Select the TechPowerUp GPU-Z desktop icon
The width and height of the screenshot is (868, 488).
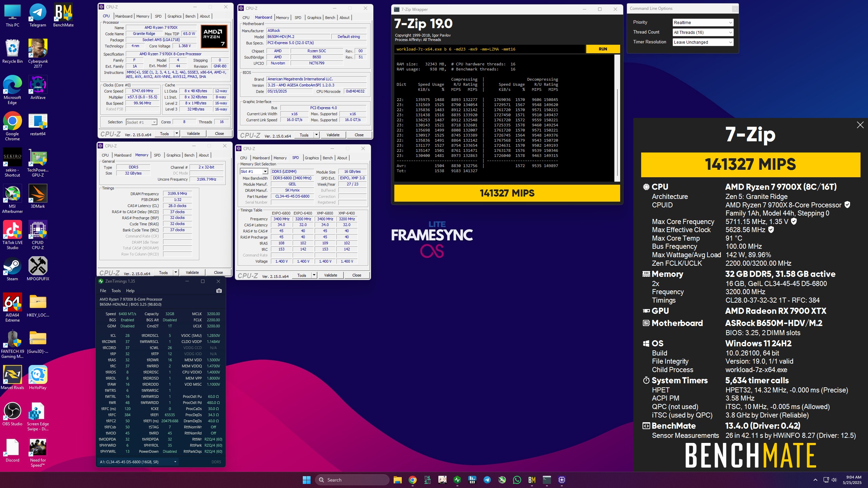click(x=38, y=163)
